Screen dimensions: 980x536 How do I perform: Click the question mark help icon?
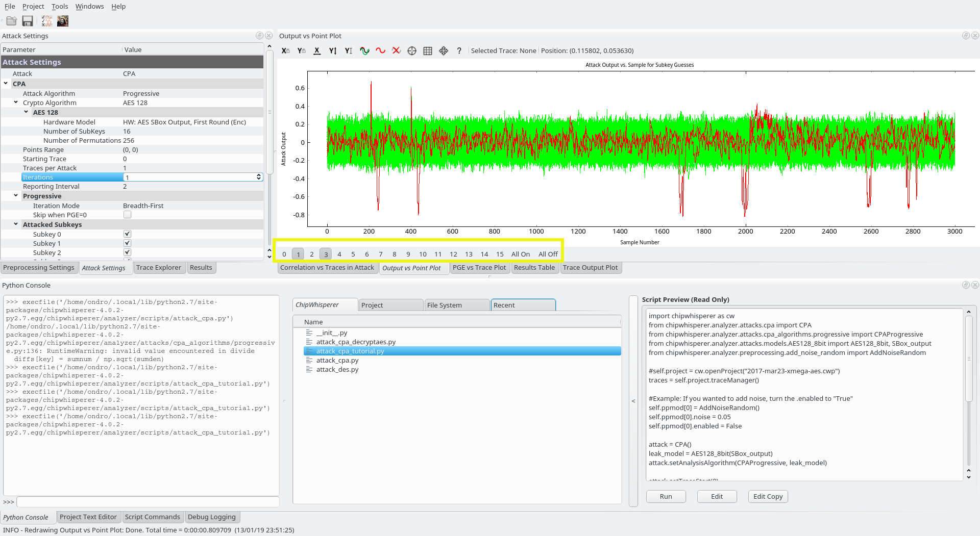pyautogui.click(x=459, y=50)
